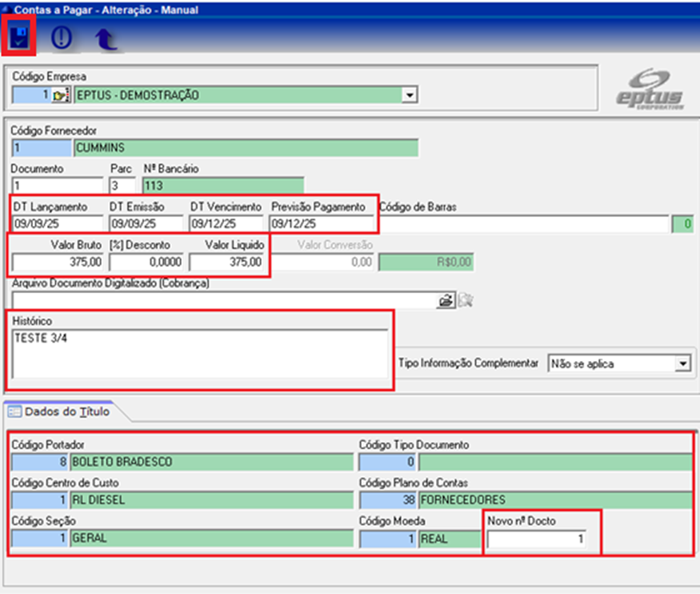The width and height of the screenshot is (700, 594).
Task: Select the Valor Bruto amount field
Action: (x=58, y=262)
